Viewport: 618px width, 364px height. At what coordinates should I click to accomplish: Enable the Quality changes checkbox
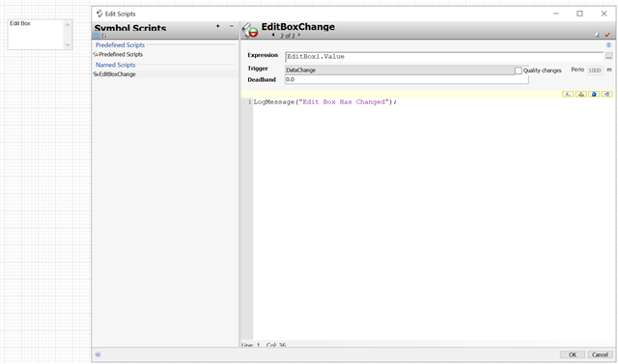coord(519,70)
